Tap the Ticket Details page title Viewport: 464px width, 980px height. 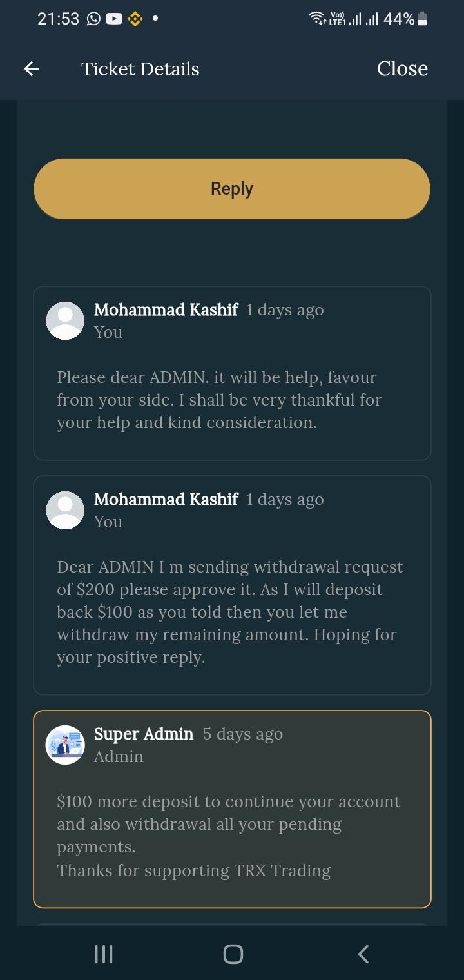point(140,69)
